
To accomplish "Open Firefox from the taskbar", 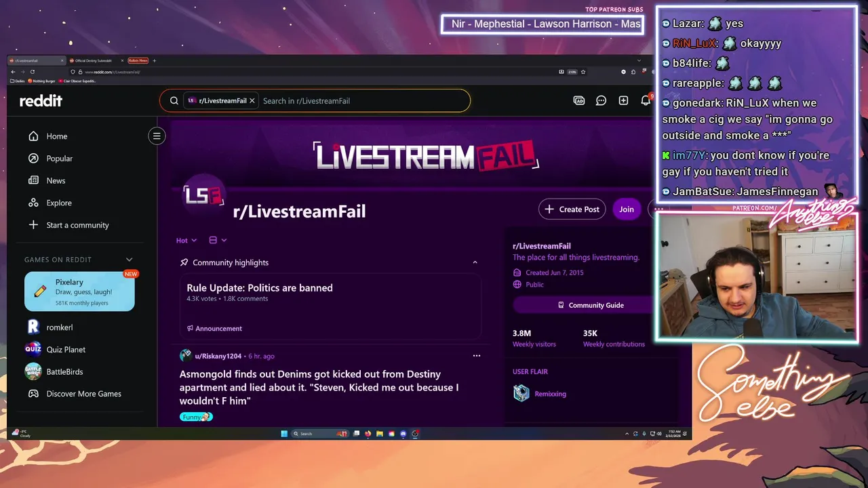I will [x=368, y=434].
